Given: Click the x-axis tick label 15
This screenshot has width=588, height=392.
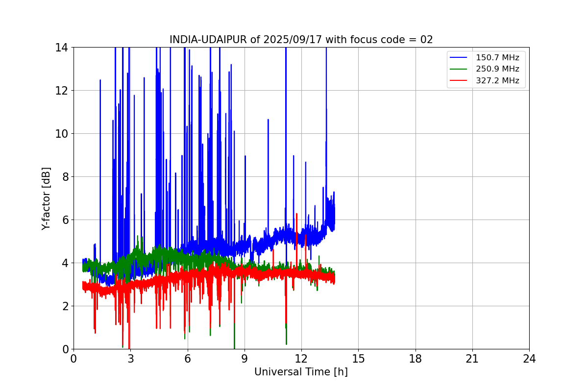Looking at the screenshot, I should (358, 358).
